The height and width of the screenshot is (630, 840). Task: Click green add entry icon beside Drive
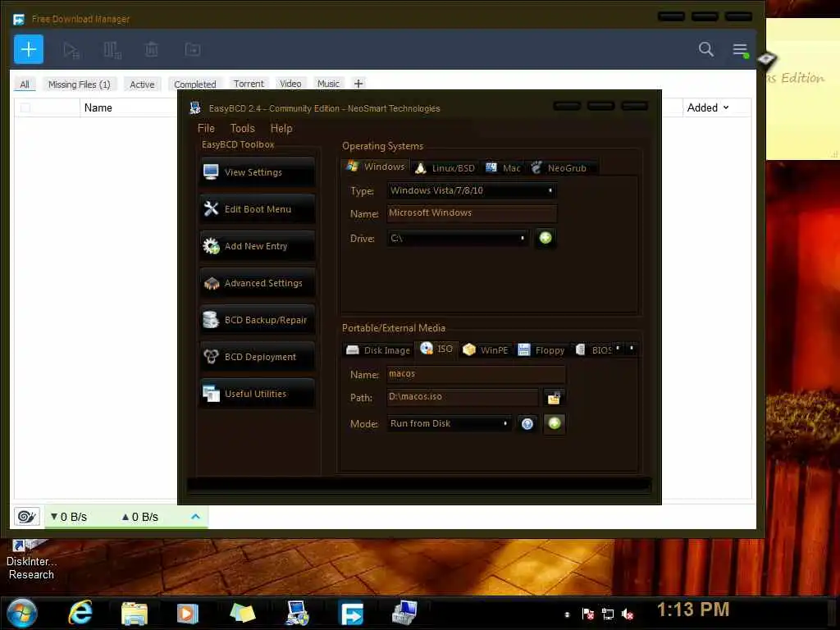546,238
